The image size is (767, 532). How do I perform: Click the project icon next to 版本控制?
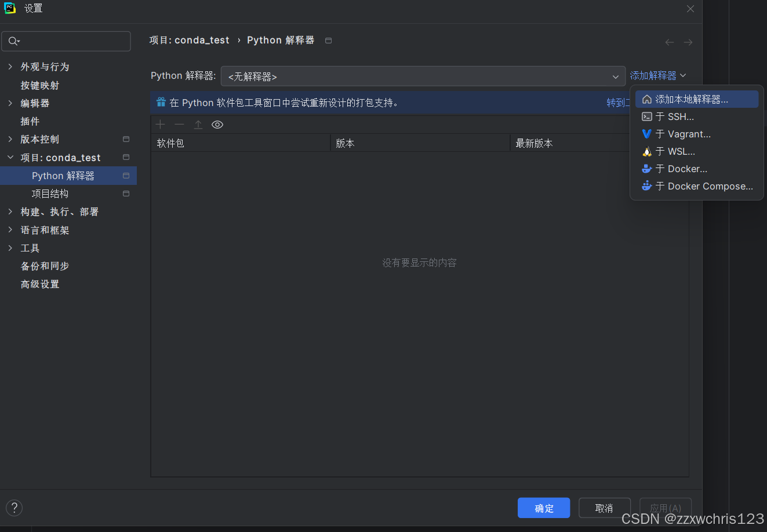[126, 139]
